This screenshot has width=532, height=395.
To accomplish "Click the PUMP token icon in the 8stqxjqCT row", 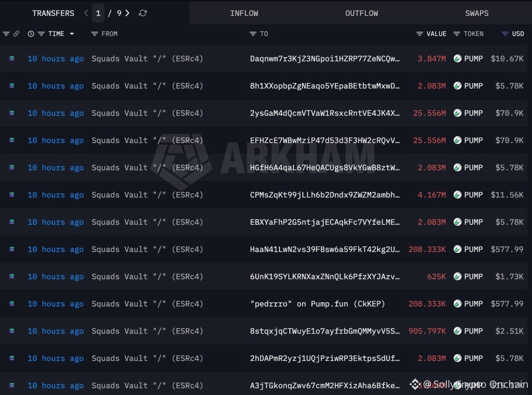I will [x=458, y=331].
